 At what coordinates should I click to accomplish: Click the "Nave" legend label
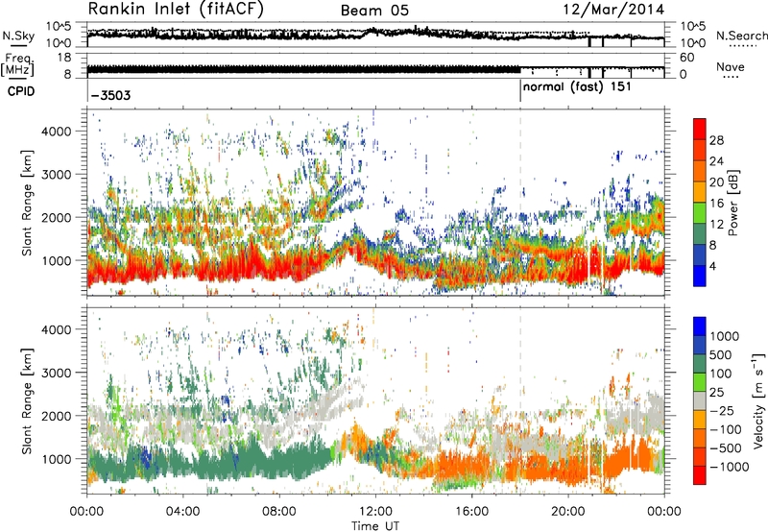click(731, 67)
